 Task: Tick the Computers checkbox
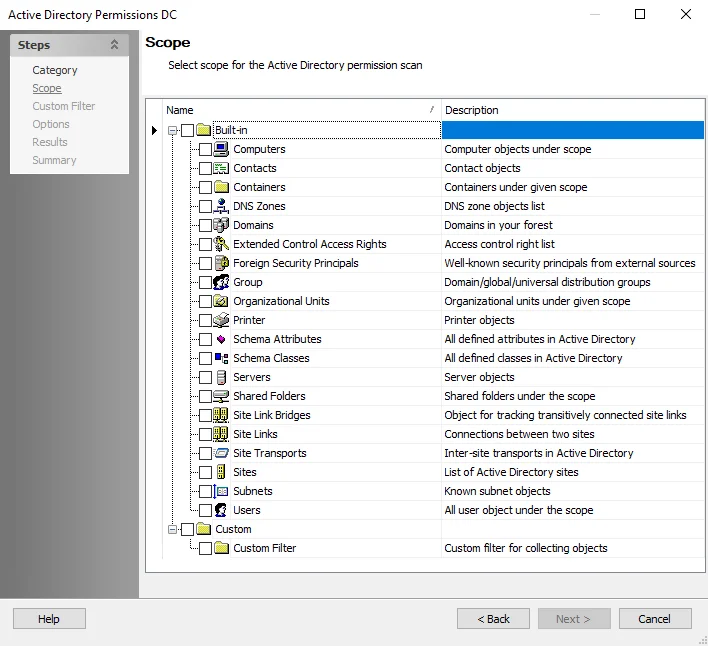point(205,149)
